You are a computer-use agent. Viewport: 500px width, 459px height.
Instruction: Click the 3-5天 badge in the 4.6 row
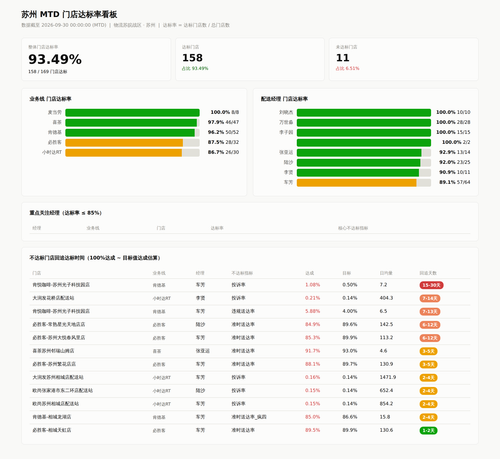(428, 351)
